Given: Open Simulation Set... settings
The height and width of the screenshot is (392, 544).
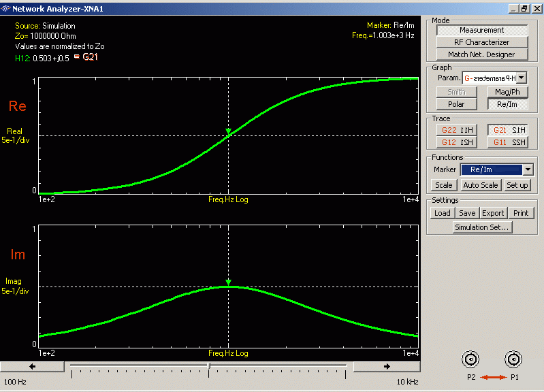Looking at the screenshot, I should pyautogui.click(x=482, y=227).
